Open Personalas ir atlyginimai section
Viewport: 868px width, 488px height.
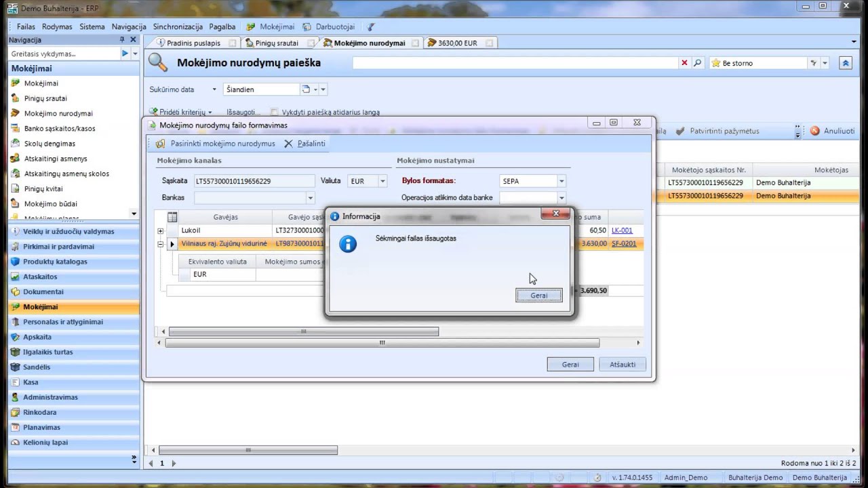(x=73, y=322)
